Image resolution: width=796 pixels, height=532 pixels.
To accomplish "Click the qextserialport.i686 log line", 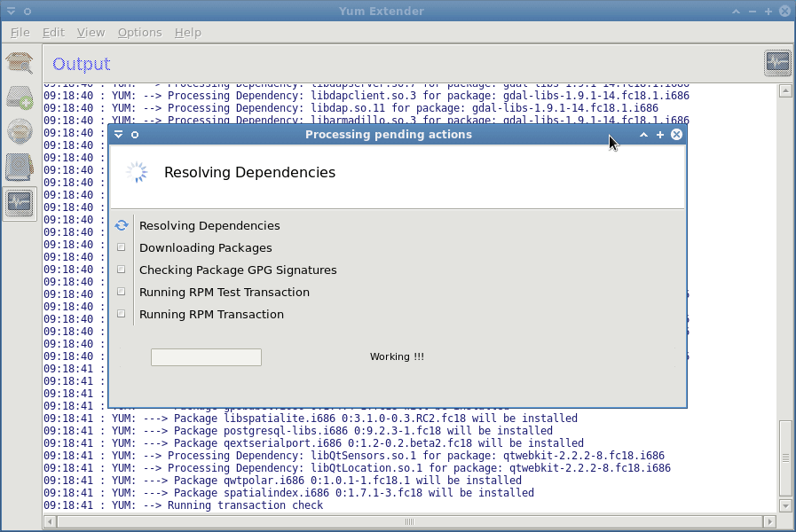I will pyautogui.click(x=314, y=442).
